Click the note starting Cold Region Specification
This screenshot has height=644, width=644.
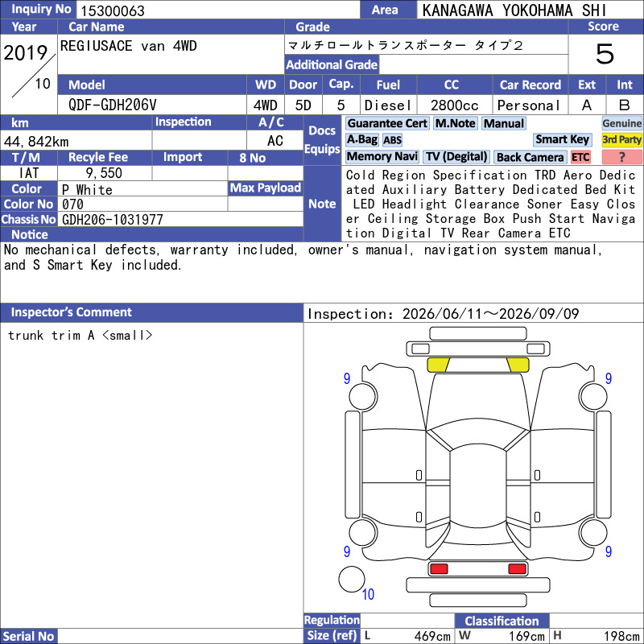pos(491,204)
